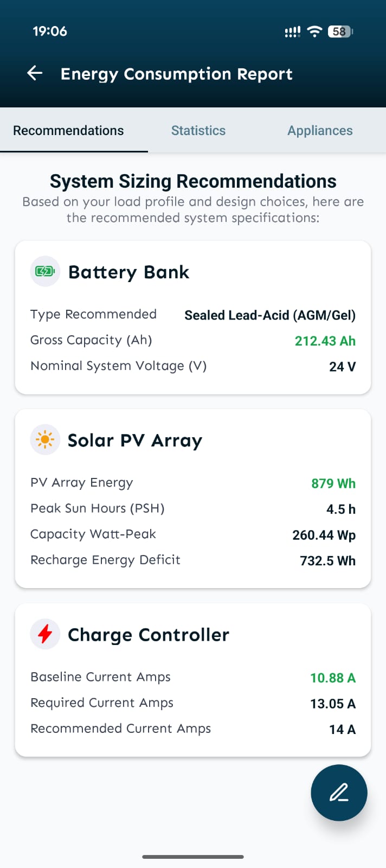Tap the Battery Bank battery icon
The height and width of the screenshot is (868, 386).
pyautogui.click(x=45, y=271)
